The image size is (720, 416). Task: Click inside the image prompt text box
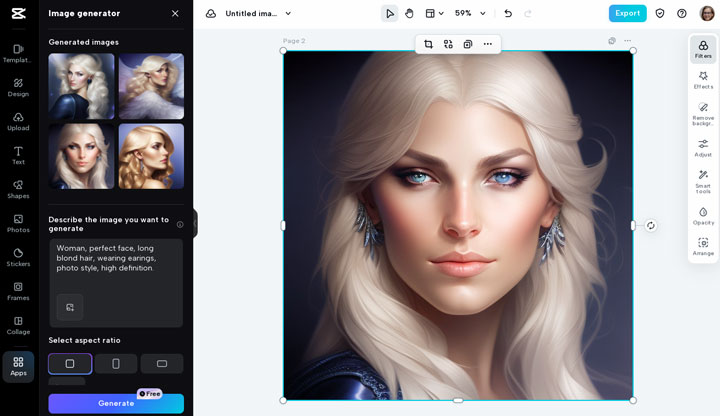click(116, 282)
